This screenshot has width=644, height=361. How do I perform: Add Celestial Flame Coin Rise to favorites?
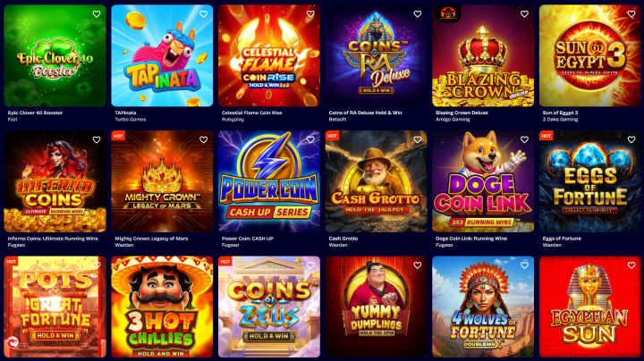click(310, 14)
